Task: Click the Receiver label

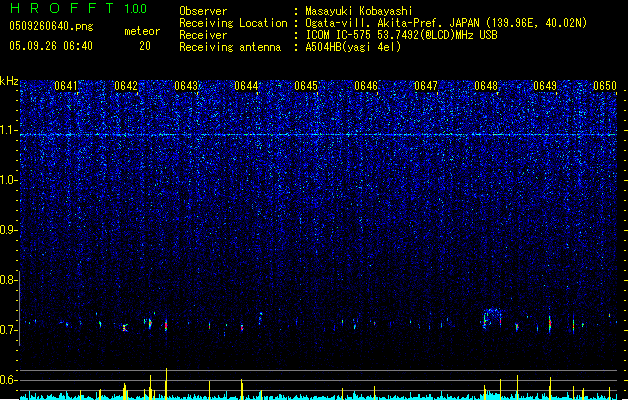Action: coord(203,35)
